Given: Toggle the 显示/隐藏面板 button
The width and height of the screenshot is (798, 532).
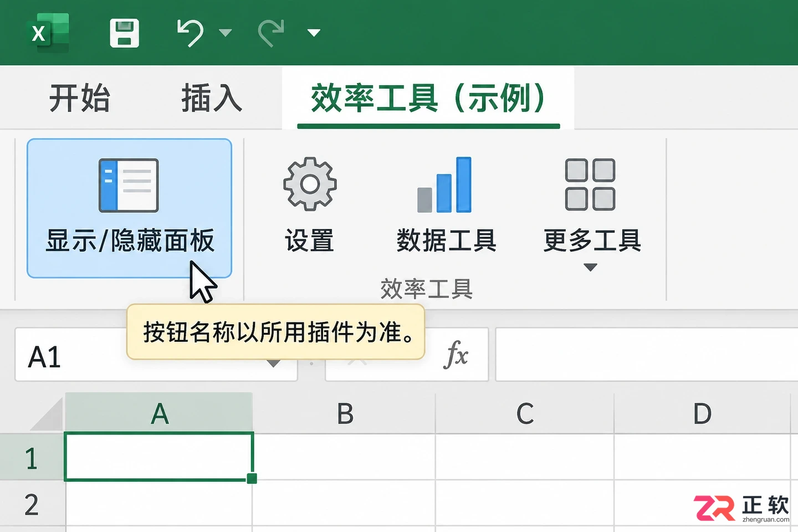Looking at the screenshot, I should click(129, 208).
